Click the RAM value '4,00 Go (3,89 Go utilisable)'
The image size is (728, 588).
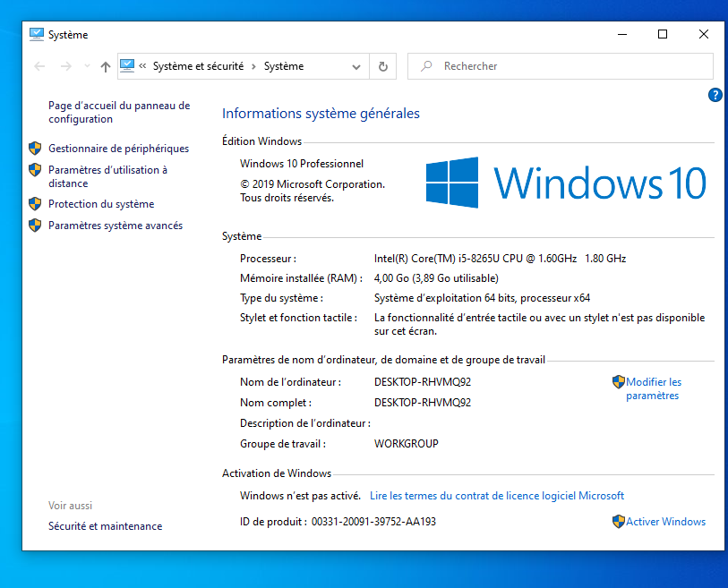pyautogui.click(x=436, y=278)
